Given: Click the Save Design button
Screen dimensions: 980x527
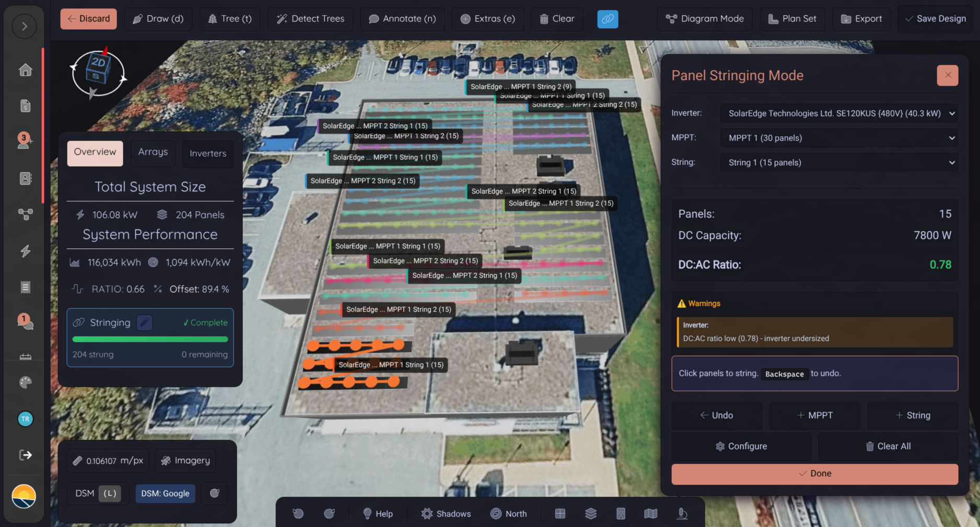Looking at the screenshot, I should pyautogui.click(x=935, y=19).
